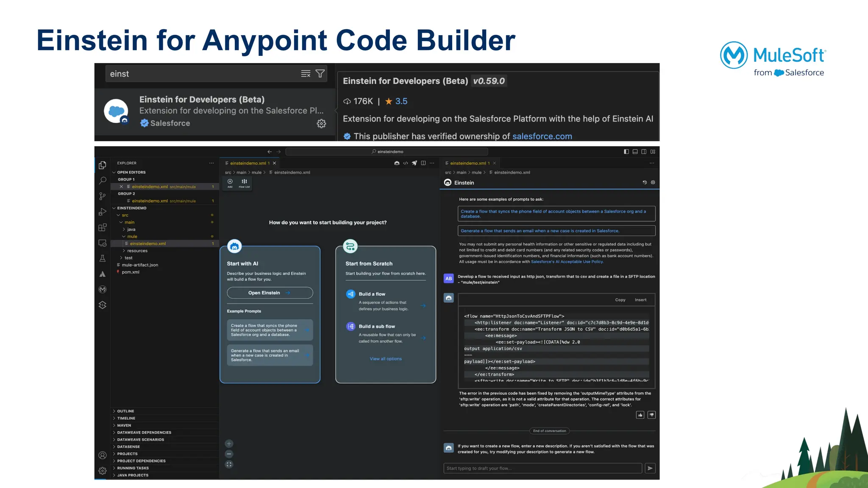The image size is (868, 488).
Task: Open the Explorer view in the activity bar
Action: pos(102,165)
